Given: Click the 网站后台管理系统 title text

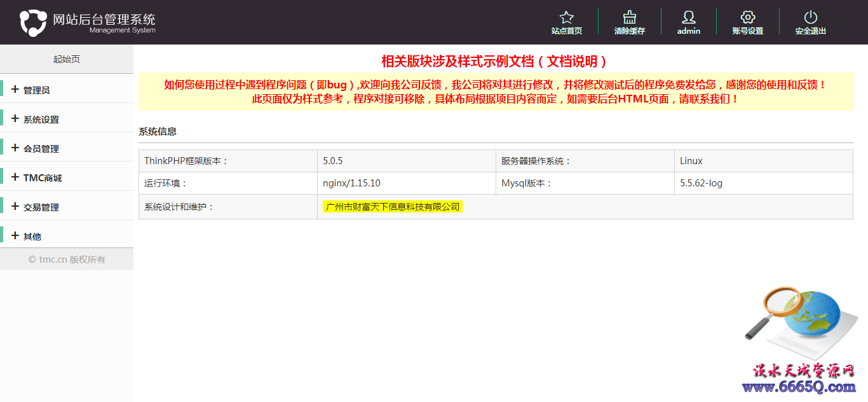Looking at the screenshot, I should click(104, 19).
